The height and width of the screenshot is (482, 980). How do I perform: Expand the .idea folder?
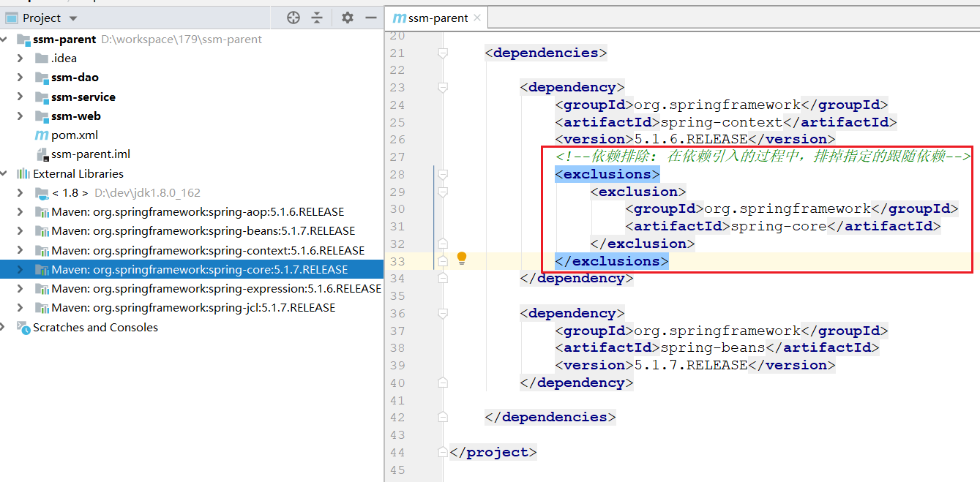(x=20, y=59)
